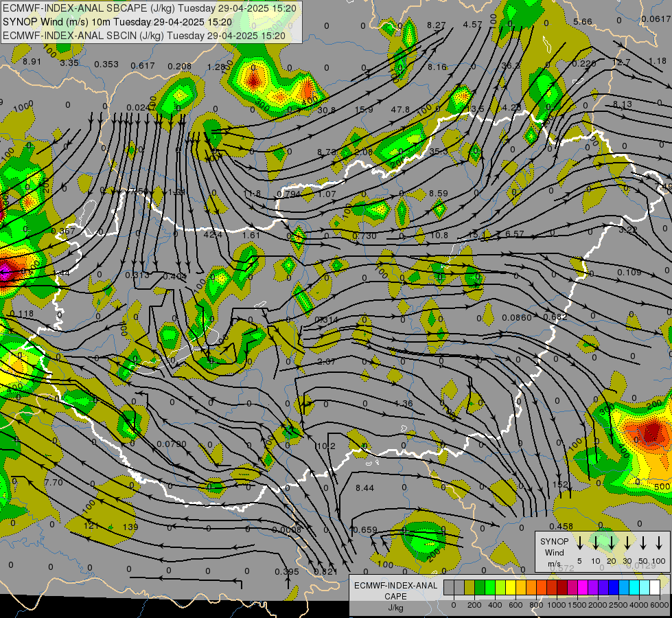Click the map value 12.7
This screenshot has height=618, width=672.
click(621, 62)
